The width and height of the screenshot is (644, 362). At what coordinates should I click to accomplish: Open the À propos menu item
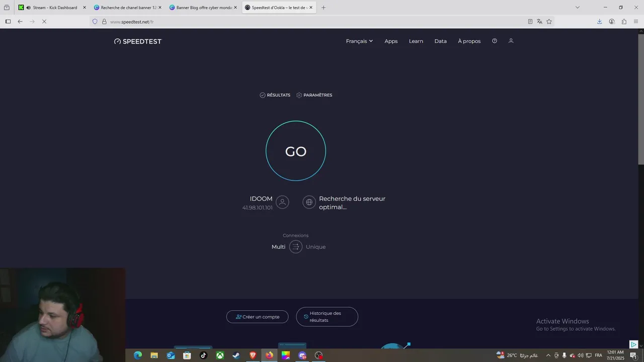pyautogui.click(x=469, y=41)
